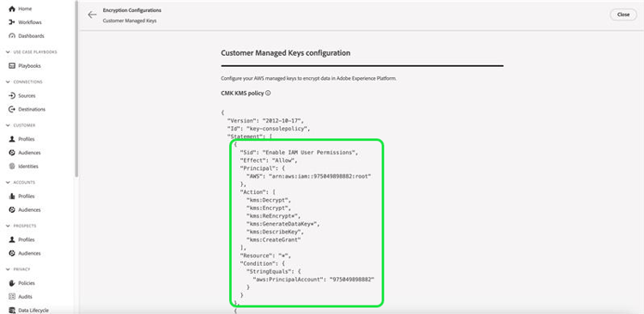Viewport: 644px width, 314px height.
Task: Collapse the Prospects section chevron
Action: click(9, 226)
